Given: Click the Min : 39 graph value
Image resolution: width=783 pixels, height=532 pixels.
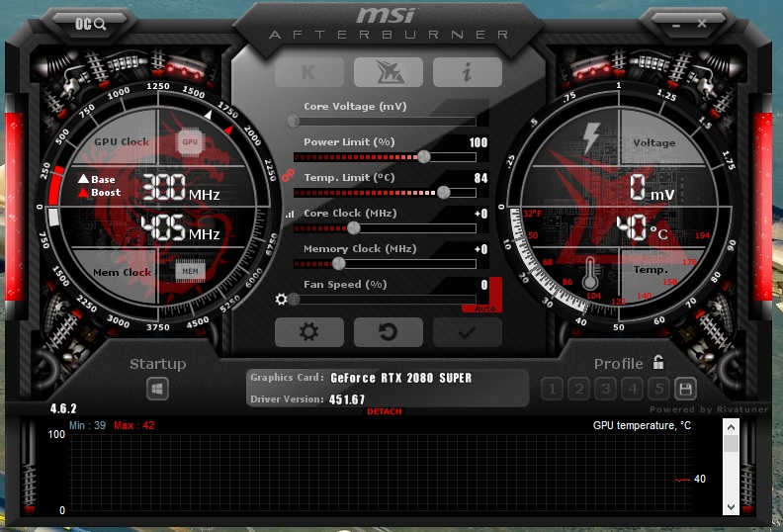Looking at the screenshot, I should click(87, 425).
